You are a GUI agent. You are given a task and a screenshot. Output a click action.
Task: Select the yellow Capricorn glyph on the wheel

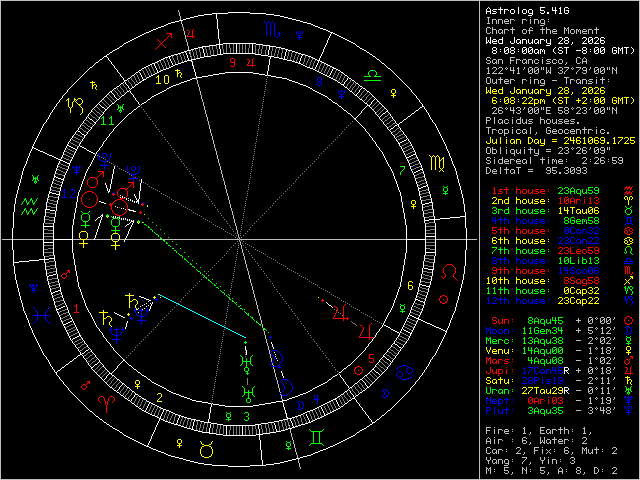75,103
